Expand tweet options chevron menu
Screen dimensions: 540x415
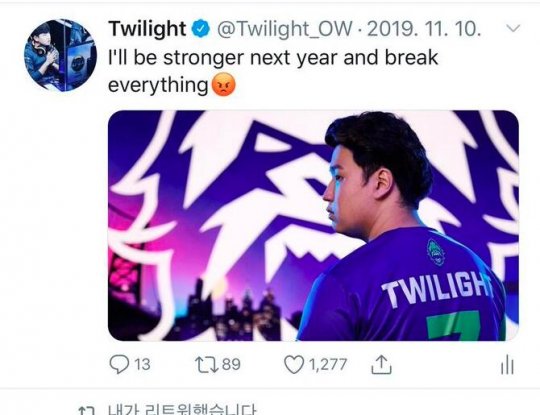513,28
